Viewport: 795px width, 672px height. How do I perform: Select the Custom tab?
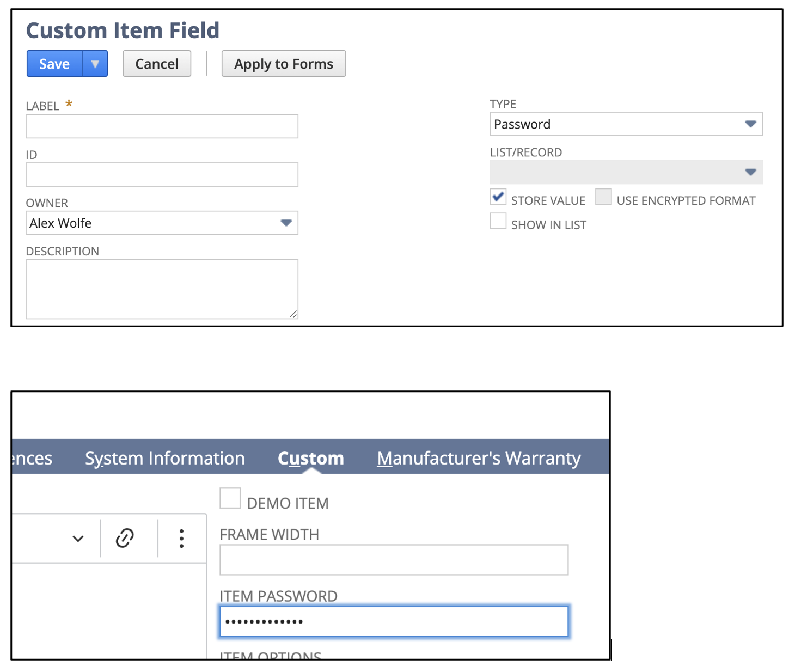click(310, 458)
